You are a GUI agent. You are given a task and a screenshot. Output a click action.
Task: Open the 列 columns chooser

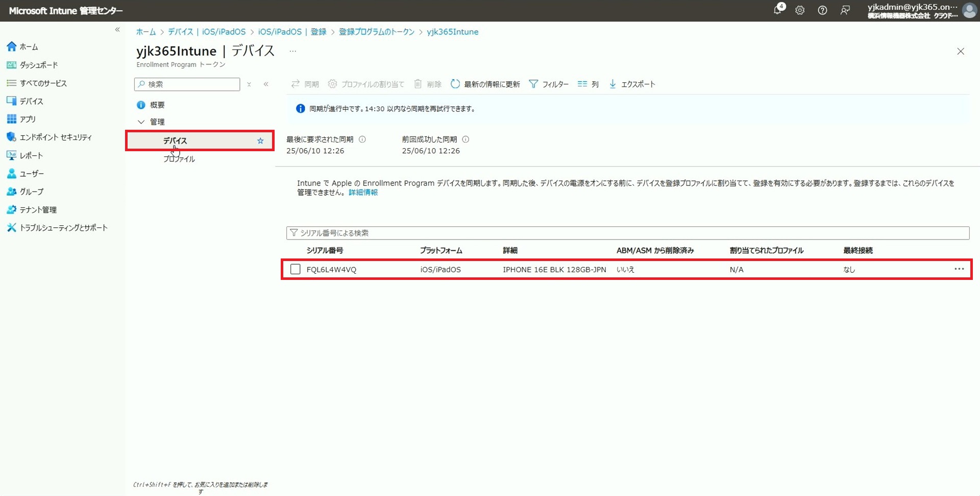(588, 84)
